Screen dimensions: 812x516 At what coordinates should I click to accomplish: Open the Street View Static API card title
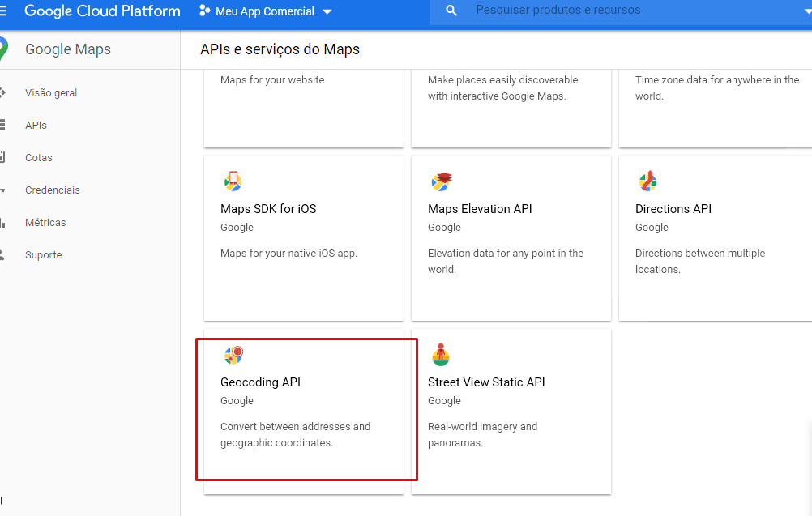[x=486, y=382]
